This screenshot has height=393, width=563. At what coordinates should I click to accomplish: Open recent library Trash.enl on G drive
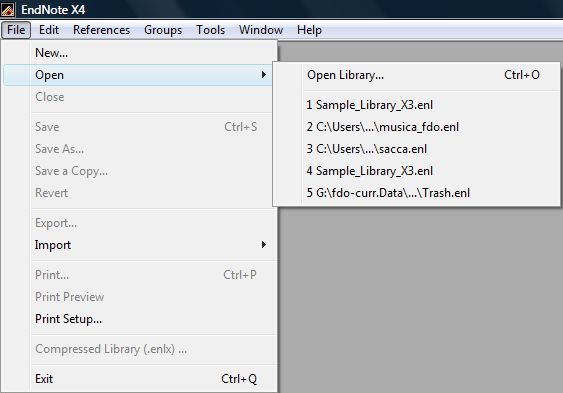click(416, 193)
